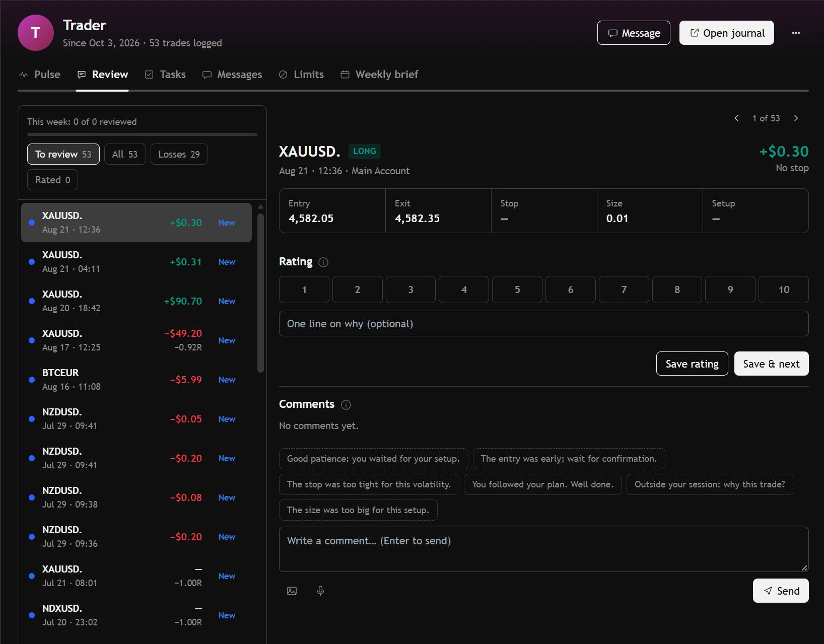Insert You followed your plan comment
Viewport: 824px width, 644px height.
click(x=543, y=484)
